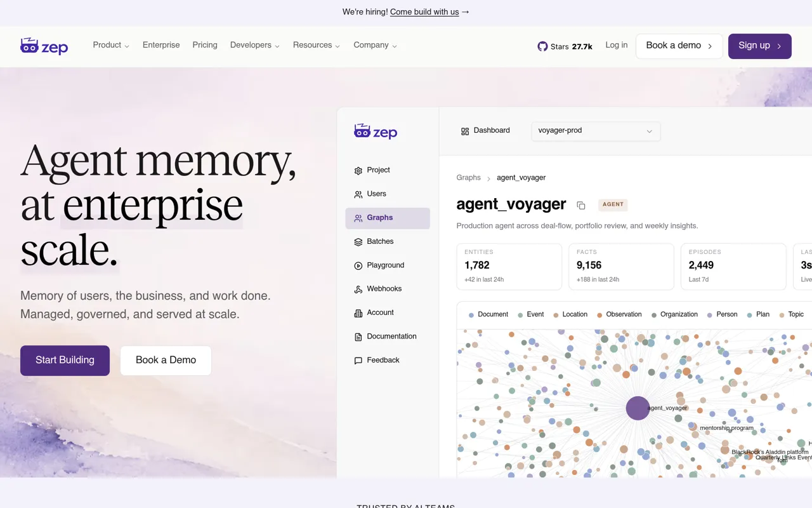
Task: Expand the Resources menu
Action: (316, 45)
